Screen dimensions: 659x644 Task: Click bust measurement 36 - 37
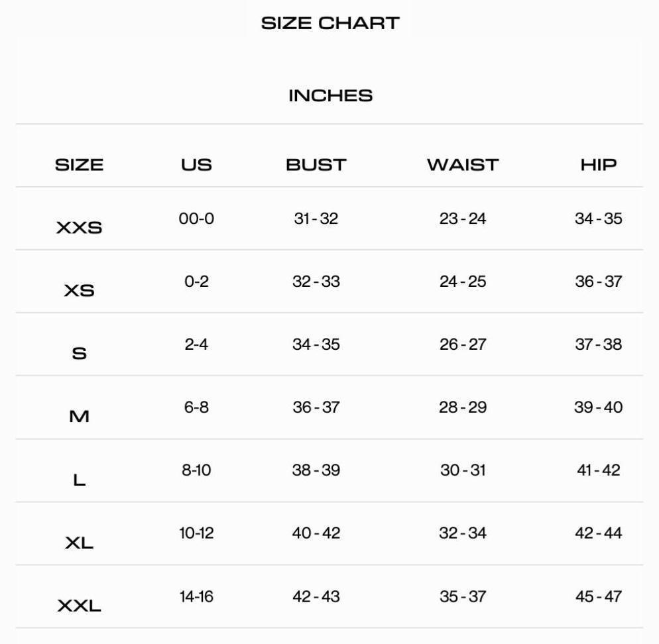click(316, 407)
